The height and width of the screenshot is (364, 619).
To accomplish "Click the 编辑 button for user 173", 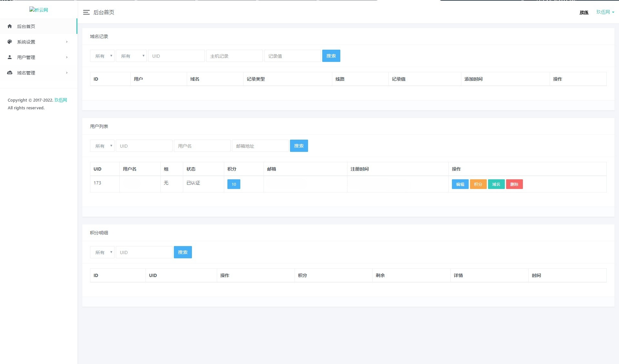I will 460,184.
